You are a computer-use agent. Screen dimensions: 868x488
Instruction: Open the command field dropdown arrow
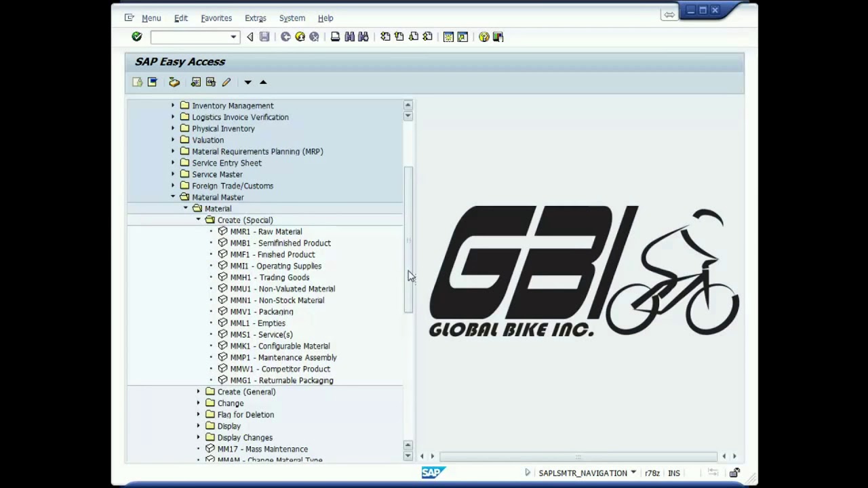tap(233, 37)
